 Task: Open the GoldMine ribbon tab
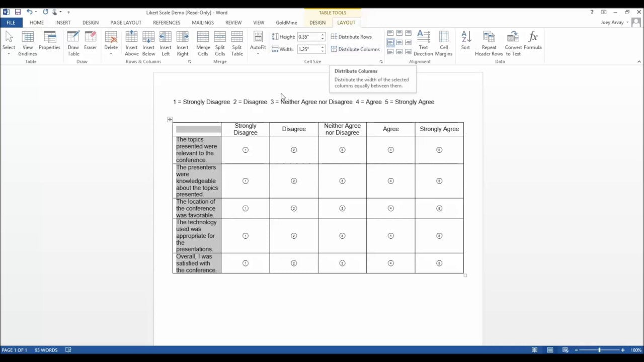pyautogui.click(x=286, y=23)
